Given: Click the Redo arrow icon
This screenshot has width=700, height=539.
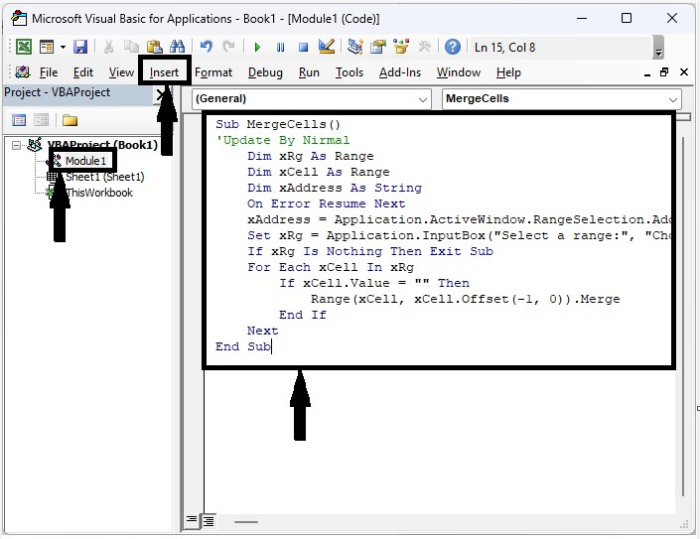Looking at the screenshot, I should click(229, 47).
